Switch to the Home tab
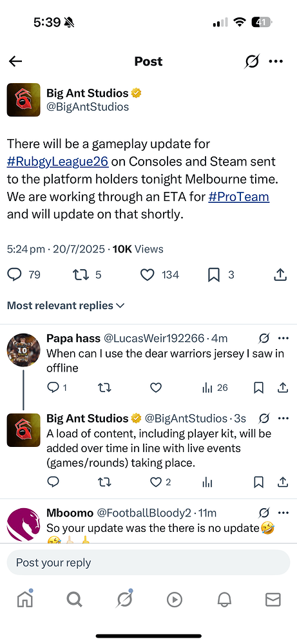This screenshot has height=644, width=297. [x=24, y=599]
